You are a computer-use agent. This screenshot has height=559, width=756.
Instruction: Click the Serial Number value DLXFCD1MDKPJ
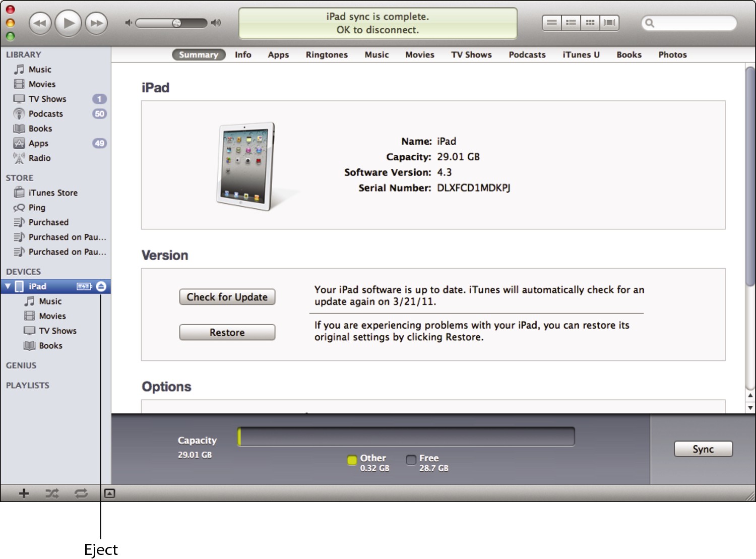point(473,188)
